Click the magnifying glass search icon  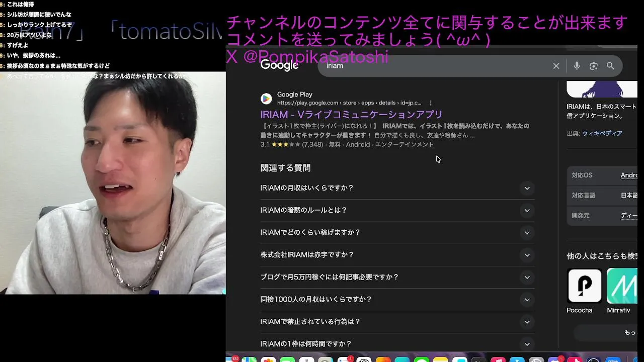610,66
